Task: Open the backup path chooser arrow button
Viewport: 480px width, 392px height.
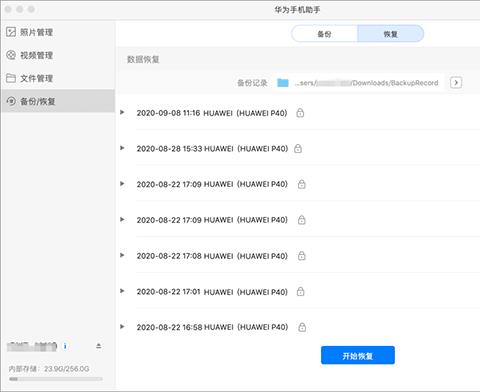Action: click(x=456, y=82)
